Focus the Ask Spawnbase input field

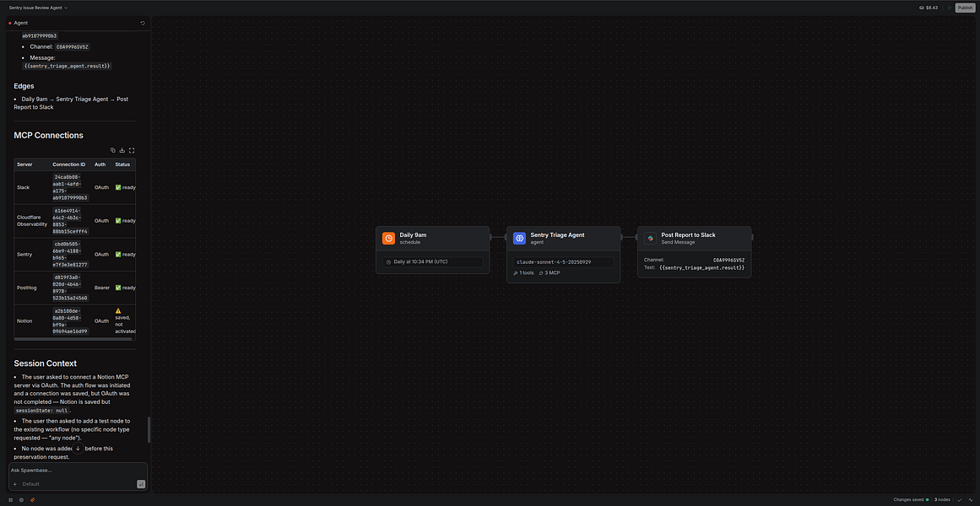[x=79, y=470]
